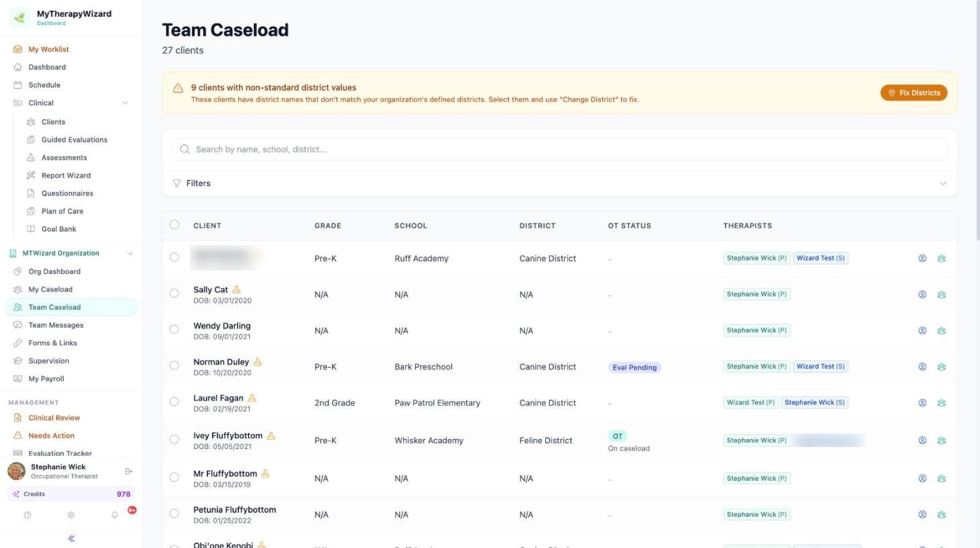Open team icon in Laurel Fagan row

941,403
